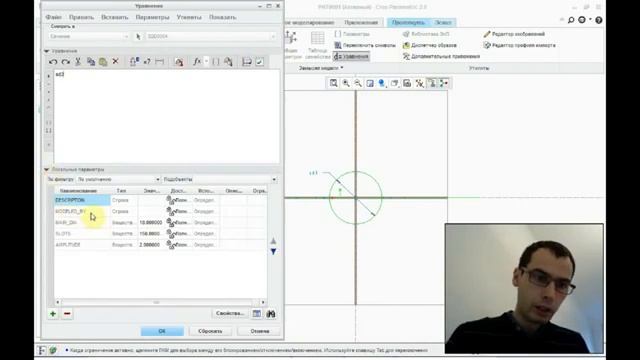Click Refit icon in graphics toolbar
The height and width of the screenshot is (360, 640).
(x=333, y=83)
